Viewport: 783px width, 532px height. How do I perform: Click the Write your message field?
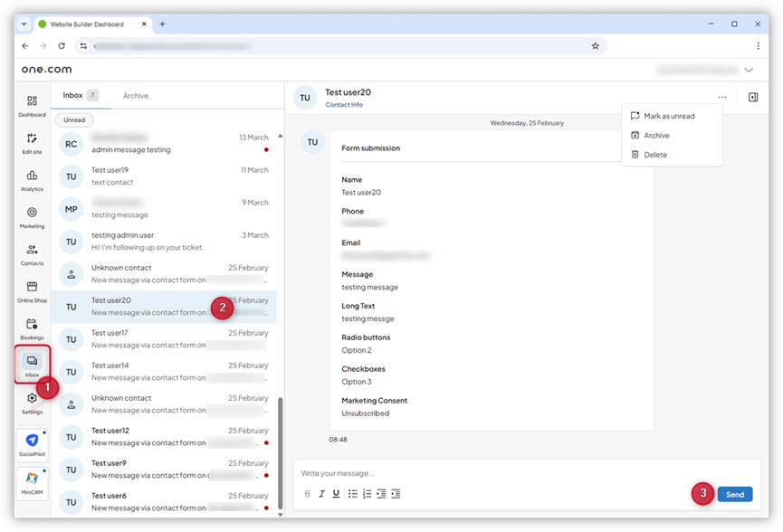[x=507, y=473]
